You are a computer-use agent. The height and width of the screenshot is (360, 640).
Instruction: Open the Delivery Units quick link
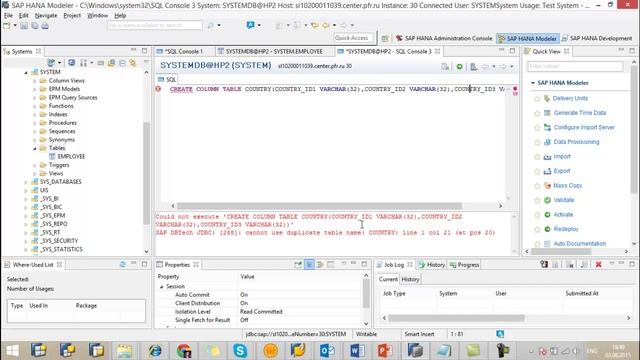coord(570,98)
